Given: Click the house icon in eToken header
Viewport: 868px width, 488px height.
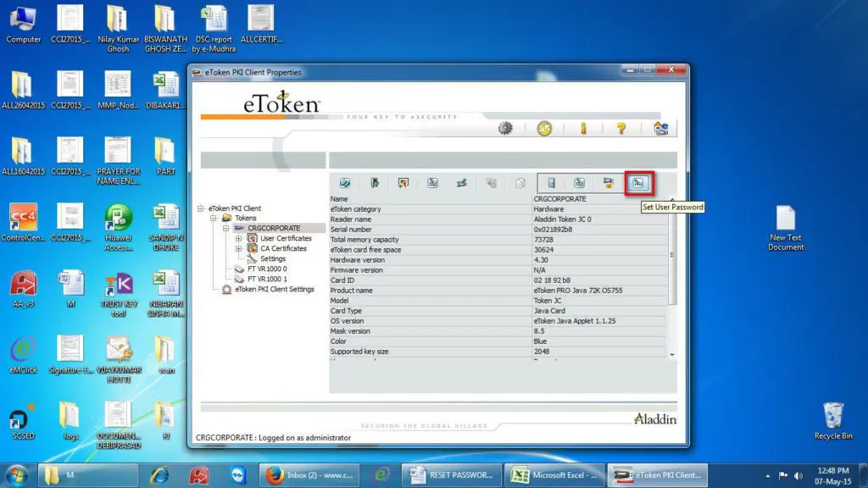Looking at the screenshot, I should (x=661, y=129).
